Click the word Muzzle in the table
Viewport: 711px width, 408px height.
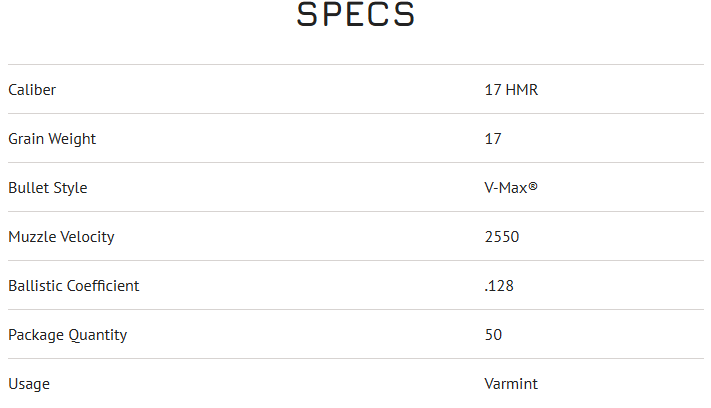tap(31, 237)
